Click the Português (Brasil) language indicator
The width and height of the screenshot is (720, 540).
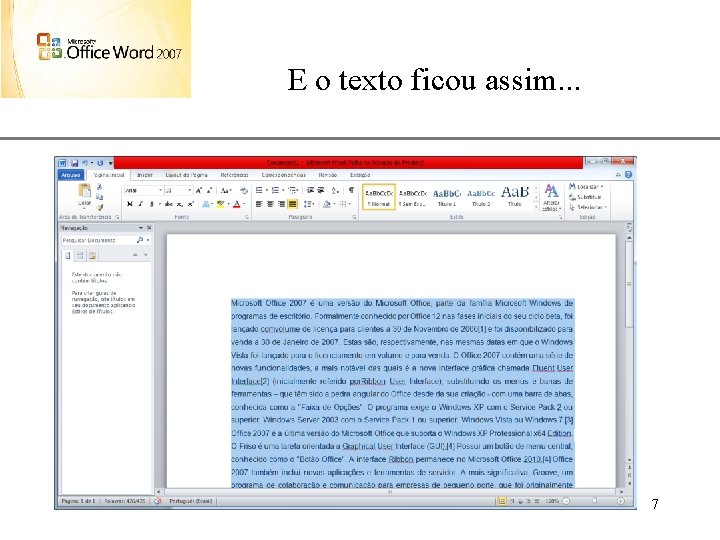[191, 501]
